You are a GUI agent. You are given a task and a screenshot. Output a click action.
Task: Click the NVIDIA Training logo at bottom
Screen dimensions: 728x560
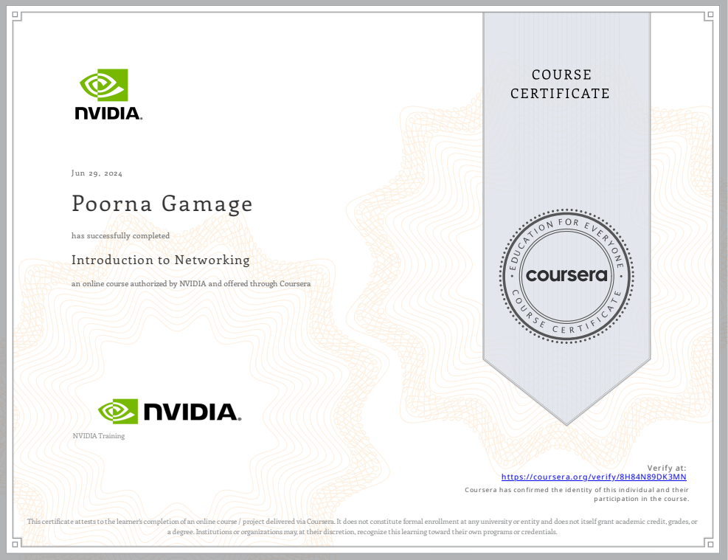170,412
